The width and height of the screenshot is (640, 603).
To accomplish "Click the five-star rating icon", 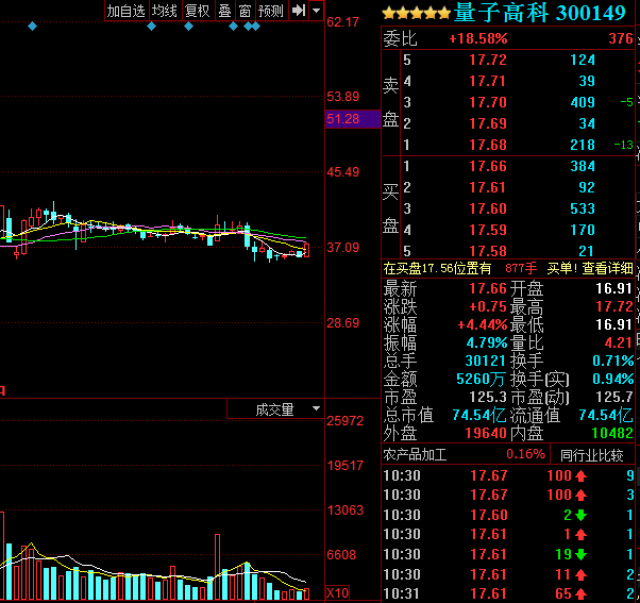I will (416, 13).
